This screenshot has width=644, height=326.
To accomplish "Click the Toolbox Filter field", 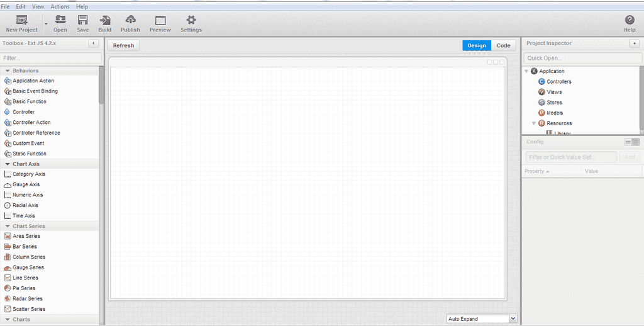I will pos(51,58).
